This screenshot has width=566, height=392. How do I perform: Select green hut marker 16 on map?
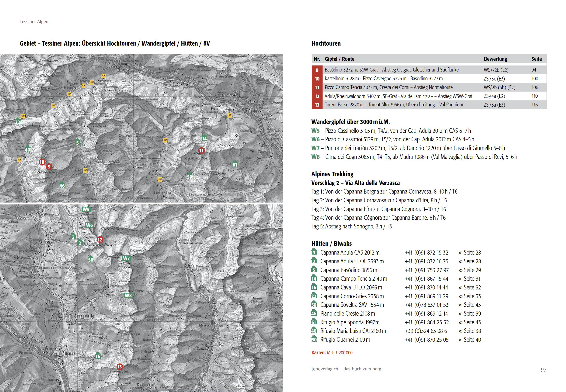pyautogui.click(x=98, y=355)
